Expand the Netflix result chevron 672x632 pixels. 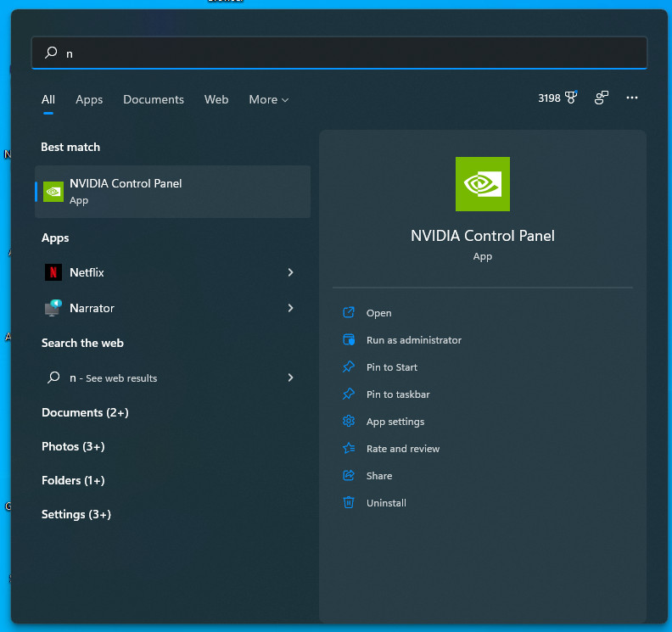(290, 272)
